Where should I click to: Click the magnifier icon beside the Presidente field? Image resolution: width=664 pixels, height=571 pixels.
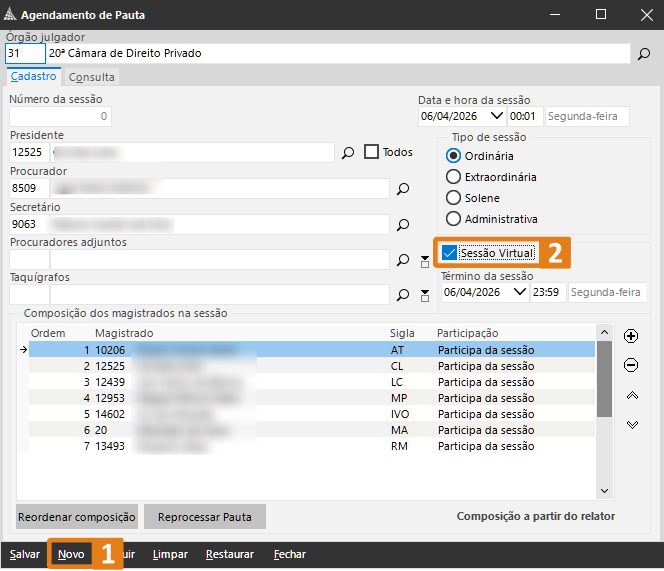348,153
